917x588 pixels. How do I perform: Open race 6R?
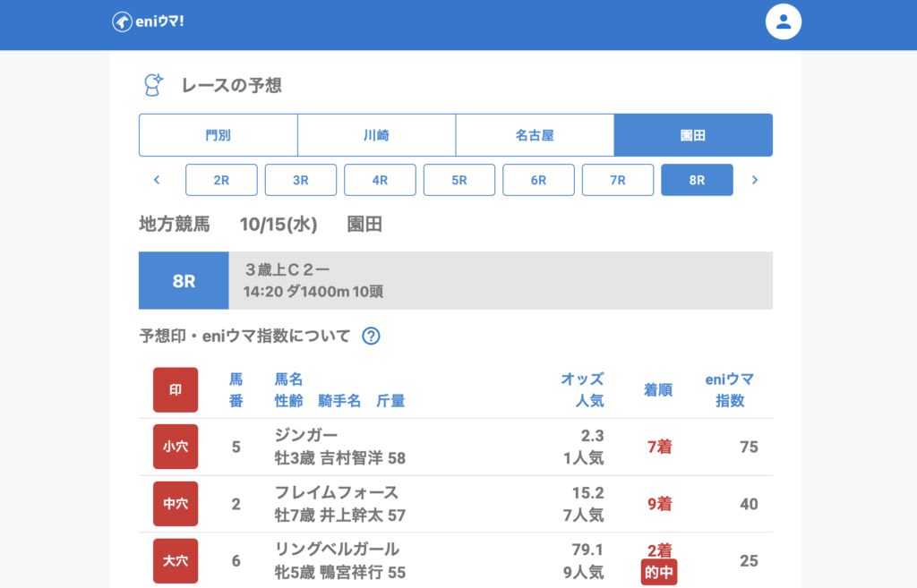click(538, 180)
